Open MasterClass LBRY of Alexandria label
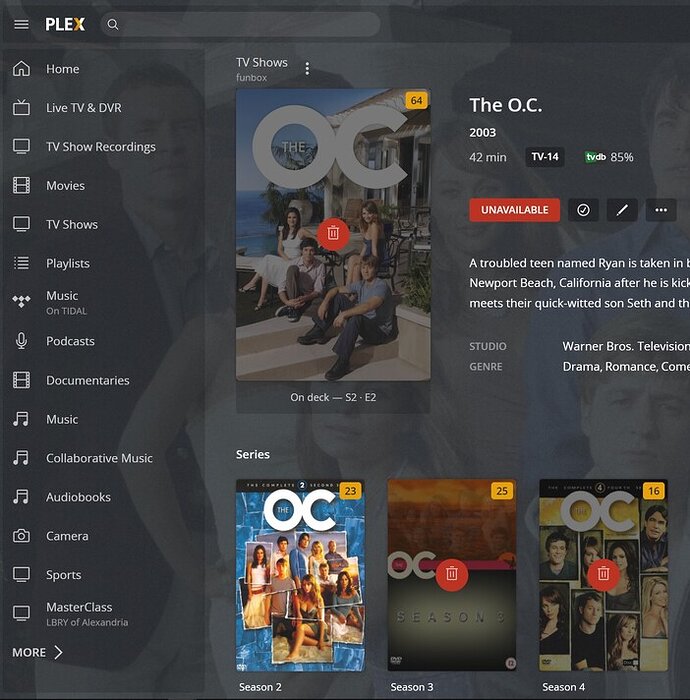Screen dimensions: 690x700 click(x=87, y=614)
